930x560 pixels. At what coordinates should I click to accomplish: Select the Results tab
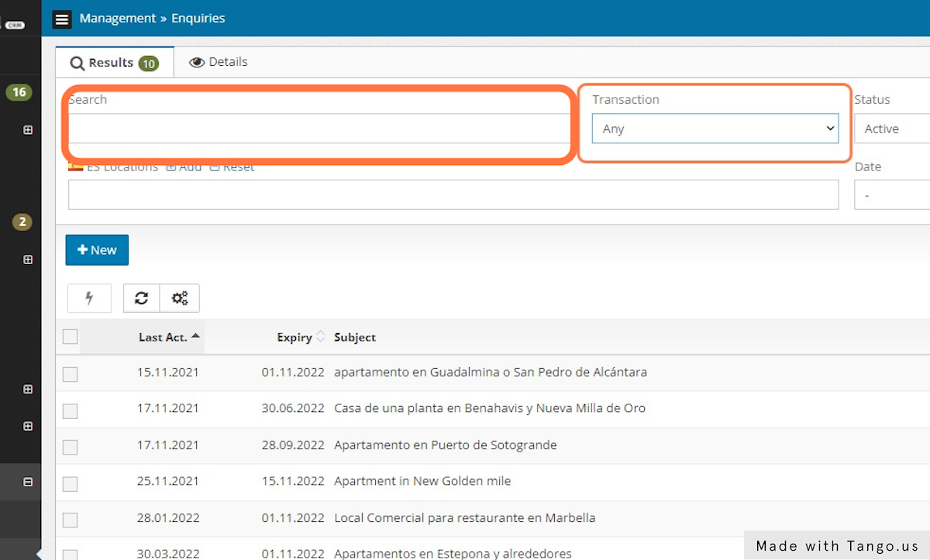click(x=106, y=61)
